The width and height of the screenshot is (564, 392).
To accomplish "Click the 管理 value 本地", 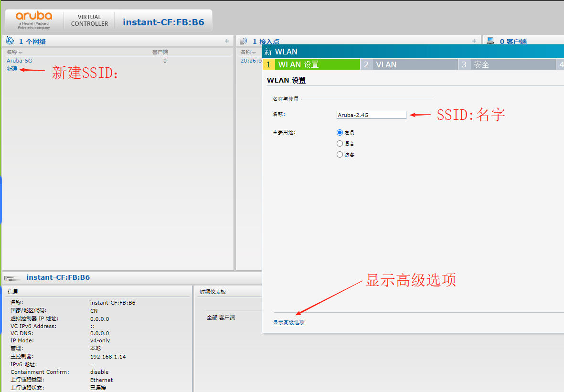I will point(96,348).
